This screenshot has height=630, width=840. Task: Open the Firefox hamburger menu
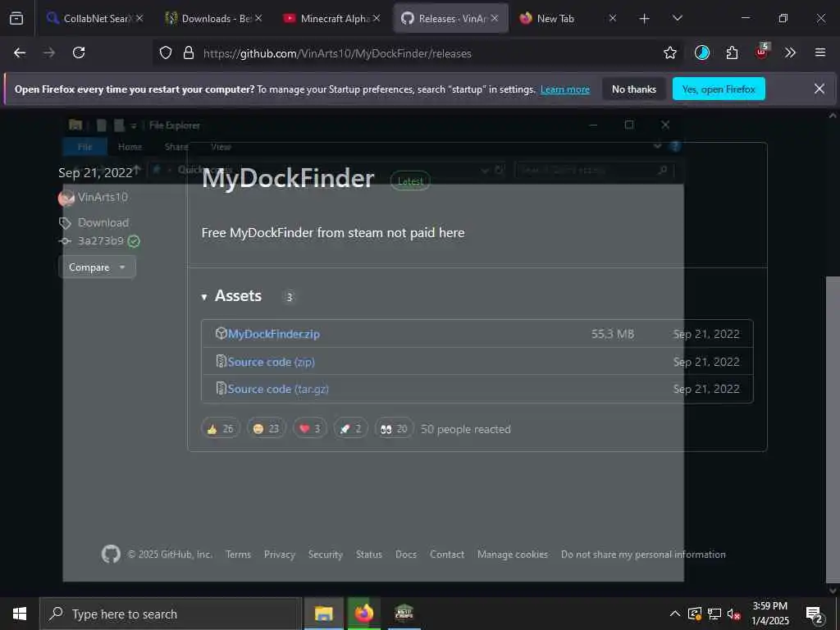[819, 52]
